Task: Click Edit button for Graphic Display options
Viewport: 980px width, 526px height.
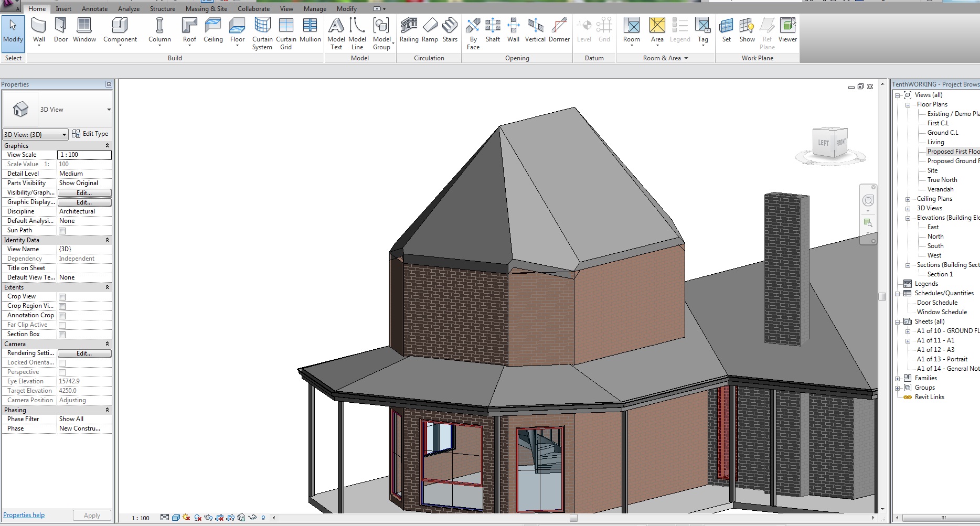Action: point(84,202)
